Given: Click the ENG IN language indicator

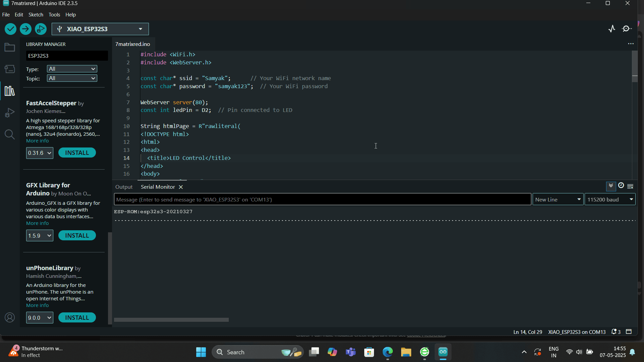Looking at the screenshot, I should [553, 352].
